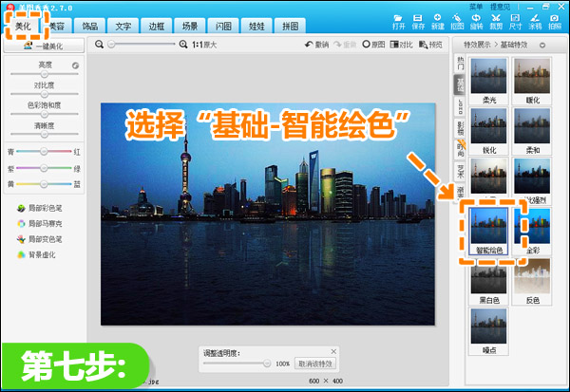Toggle the 对比 compare view
The width and height of the screenshot is (570, 392).
click(401, 45)
